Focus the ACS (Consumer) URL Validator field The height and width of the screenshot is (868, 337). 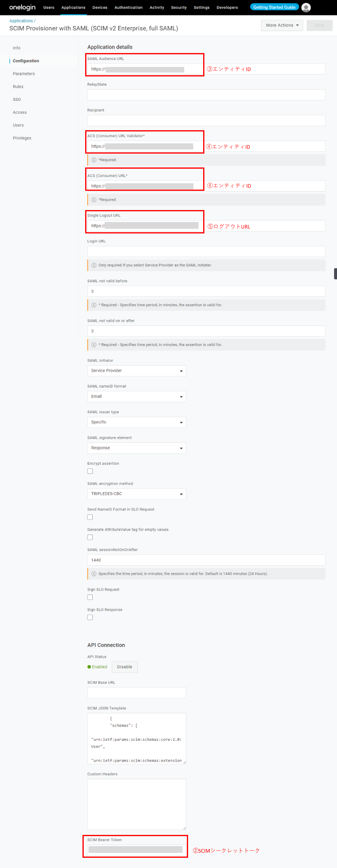point(206,146)
